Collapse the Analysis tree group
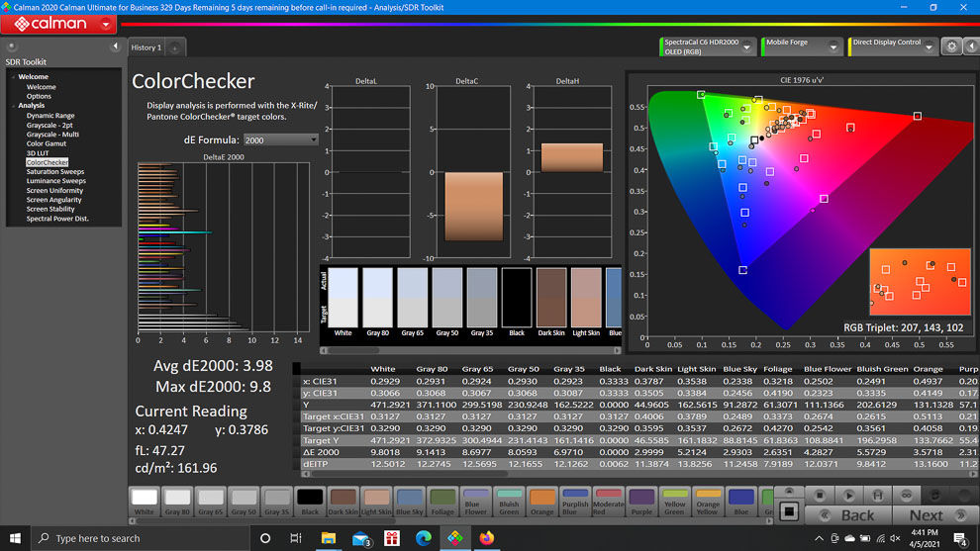The image size is (980, 551). click(13, 106)
